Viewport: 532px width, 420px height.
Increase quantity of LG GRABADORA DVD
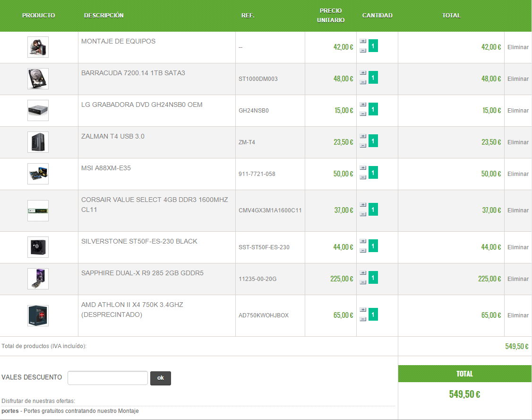pyautogui.click(x=363, y=105)
